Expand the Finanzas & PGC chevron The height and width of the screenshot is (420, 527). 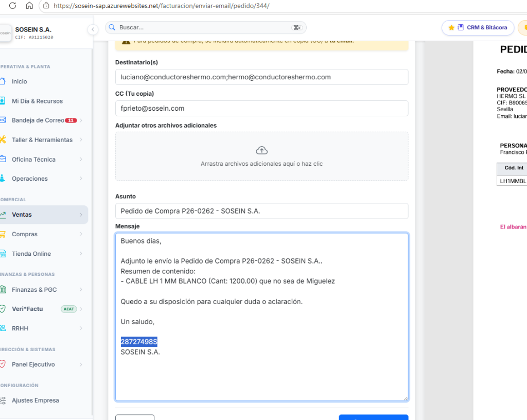[81, 289]
